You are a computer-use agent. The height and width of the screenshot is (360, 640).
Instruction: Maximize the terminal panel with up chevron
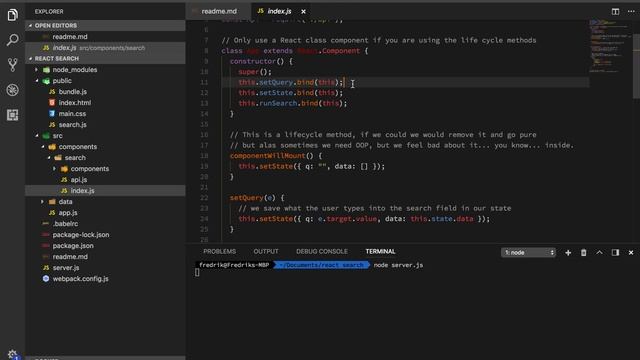pos(599,253)
